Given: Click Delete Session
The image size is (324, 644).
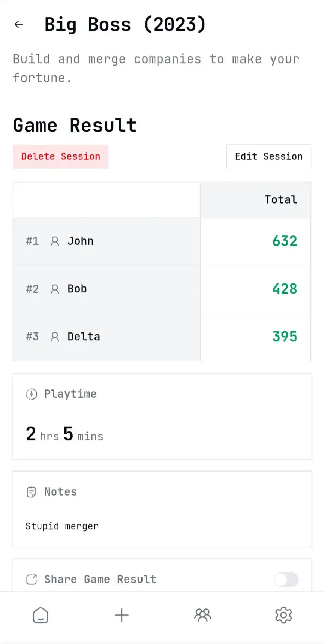Looking at the screenshot, I should 60,156.
